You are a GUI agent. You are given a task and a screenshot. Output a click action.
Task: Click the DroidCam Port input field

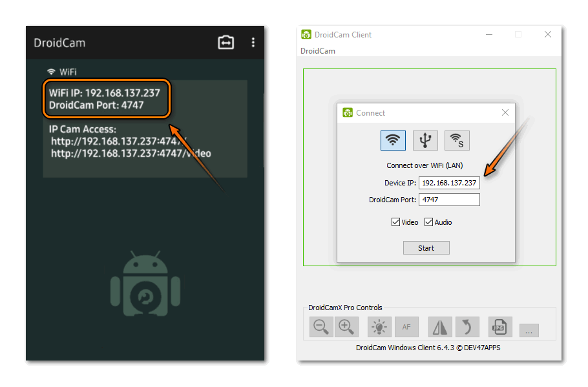point(449,200)
